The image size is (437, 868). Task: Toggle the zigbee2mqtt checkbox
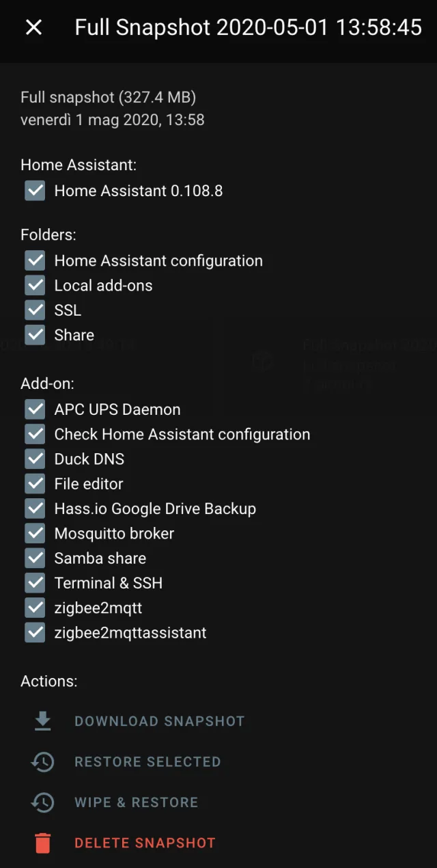pos(34,608)
